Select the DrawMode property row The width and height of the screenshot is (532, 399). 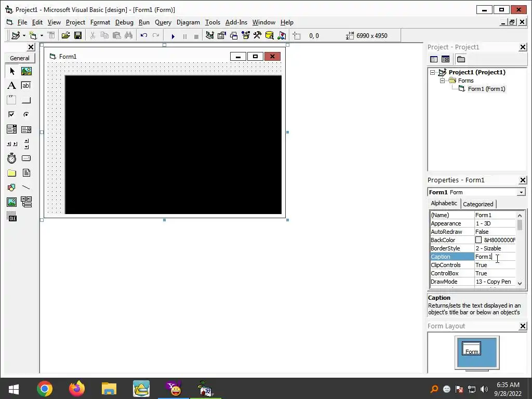click(x=473, y=282)
